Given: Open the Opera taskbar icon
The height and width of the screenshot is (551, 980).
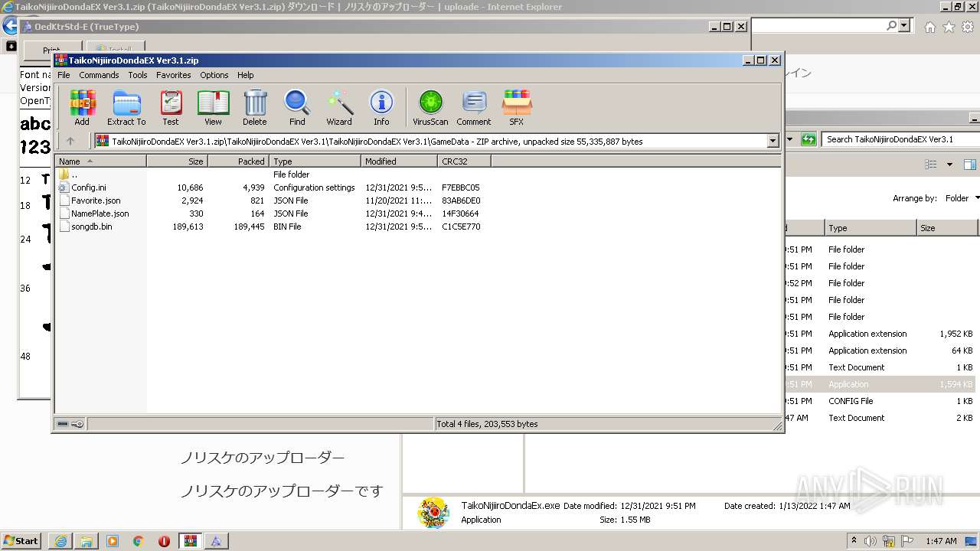Looking at the screenshot, I should (x=165, y=541).
